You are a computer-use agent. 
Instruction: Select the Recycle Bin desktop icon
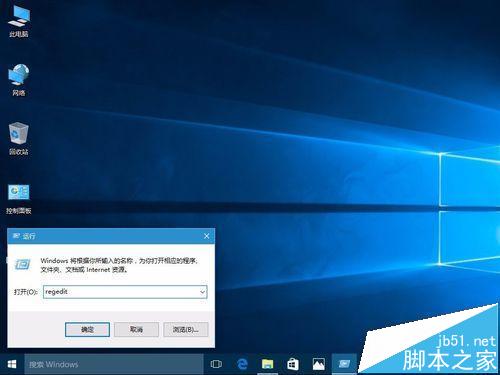coord(19,139)
